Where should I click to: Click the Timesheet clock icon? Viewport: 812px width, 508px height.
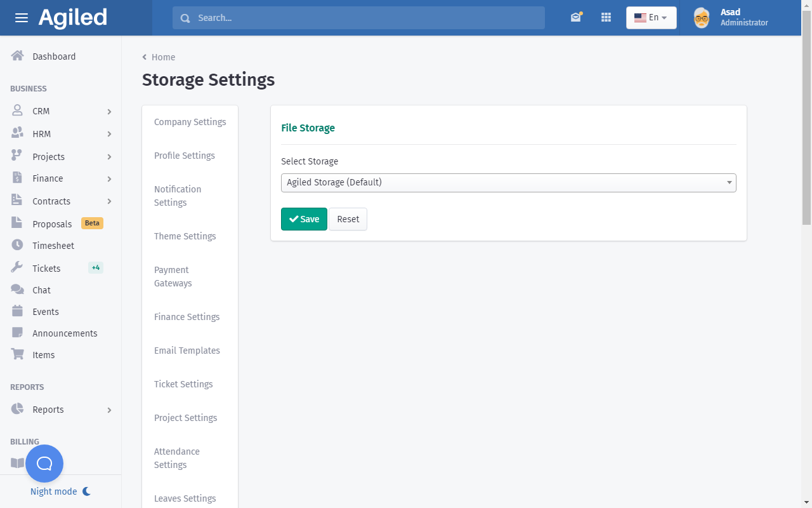coord(18,245)
